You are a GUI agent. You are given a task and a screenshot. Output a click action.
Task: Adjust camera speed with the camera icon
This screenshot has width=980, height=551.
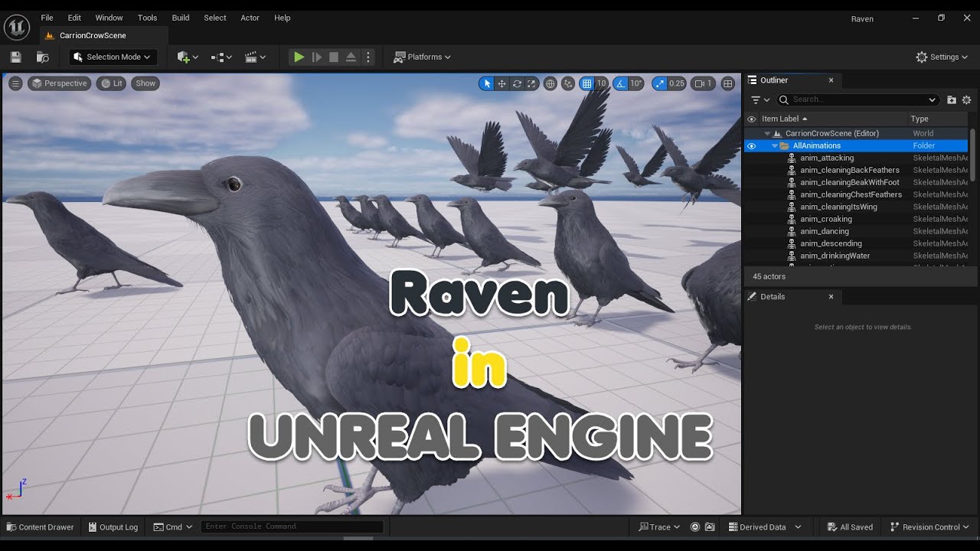click(703, 83)
